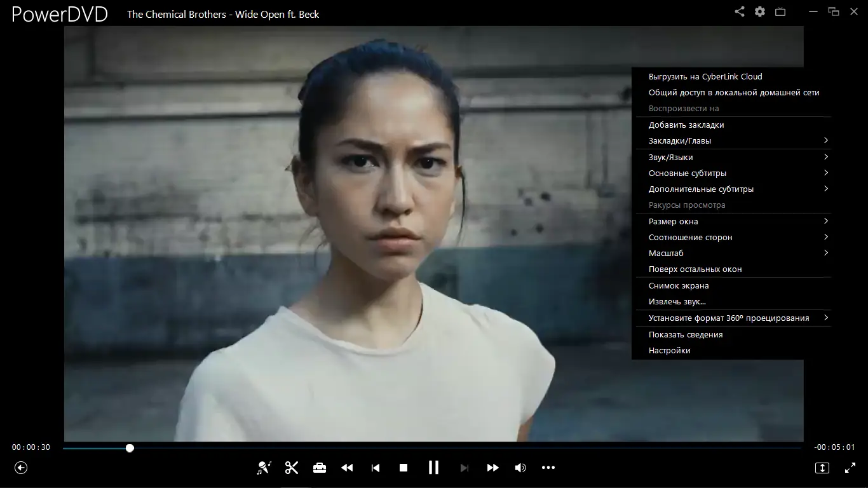Open 'Настройки' from the context menu
The width and height of the screenshot is (868, 488).
(x=731, y=350)
